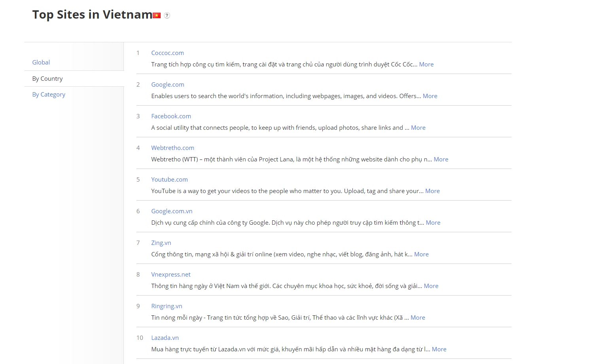This screenshot has height=364, width=606.
Task: Click the description beginning "Cổng thông tin"
Action: coord(282,254)
